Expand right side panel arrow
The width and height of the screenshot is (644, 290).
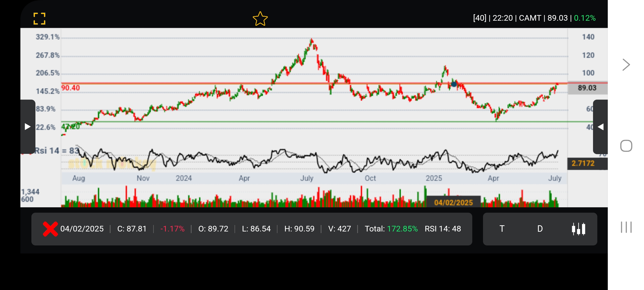(601, 127)
